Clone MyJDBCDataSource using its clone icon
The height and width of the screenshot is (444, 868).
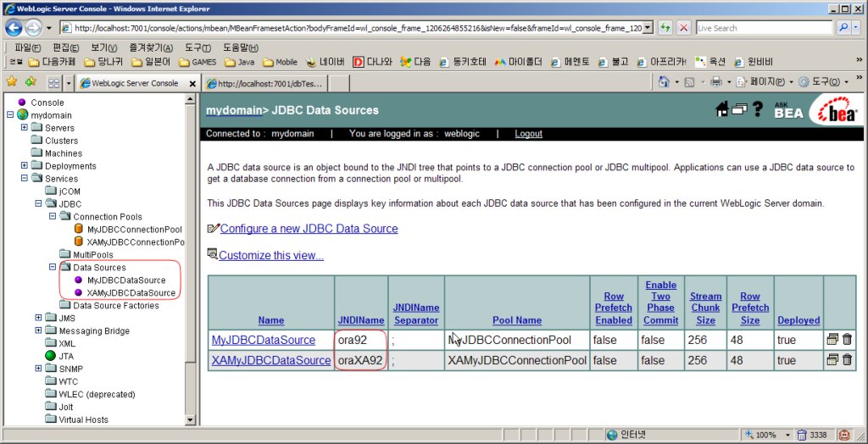832,340
